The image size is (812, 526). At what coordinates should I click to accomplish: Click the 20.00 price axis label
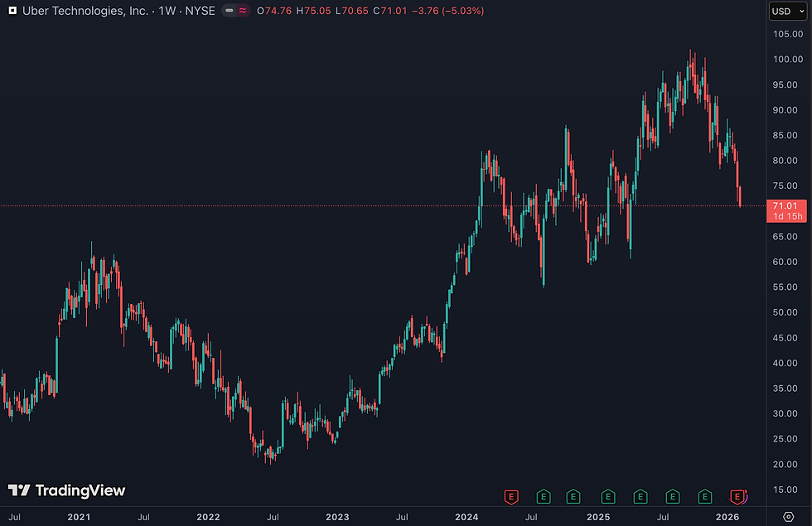[785, 465]
